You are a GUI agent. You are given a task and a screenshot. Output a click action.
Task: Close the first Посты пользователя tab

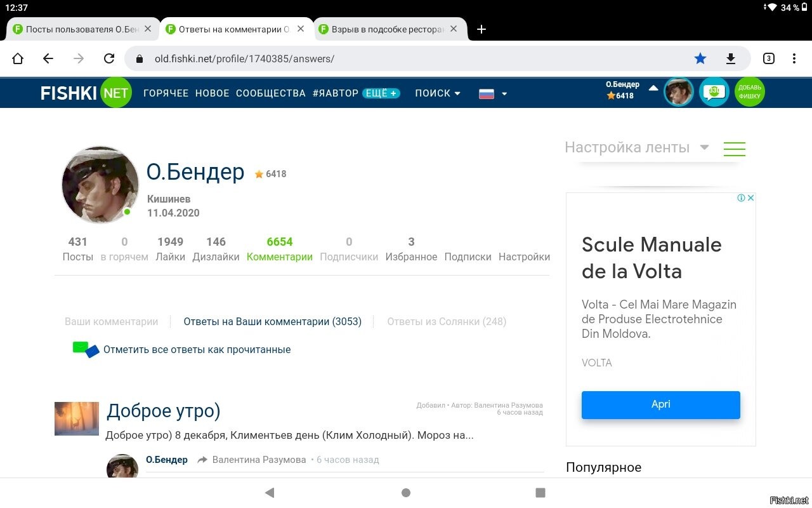148,29
